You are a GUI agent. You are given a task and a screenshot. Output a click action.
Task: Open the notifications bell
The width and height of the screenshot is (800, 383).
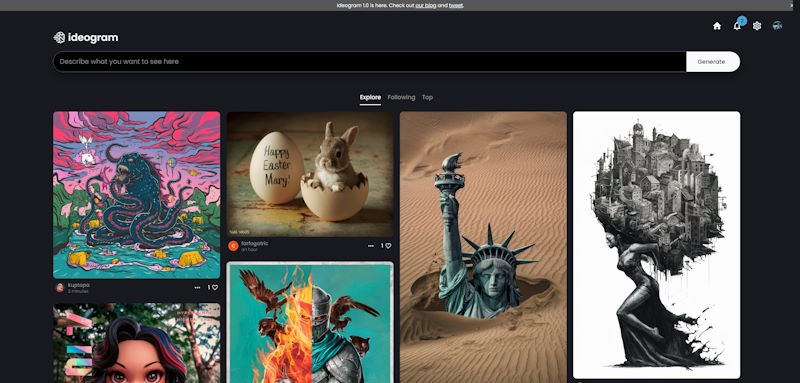737,26
